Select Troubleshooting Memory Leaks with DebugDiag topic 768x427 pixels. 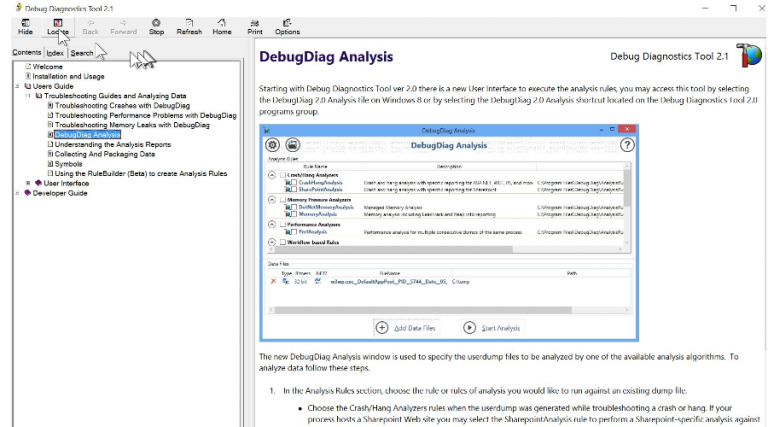tap(132, 125)
